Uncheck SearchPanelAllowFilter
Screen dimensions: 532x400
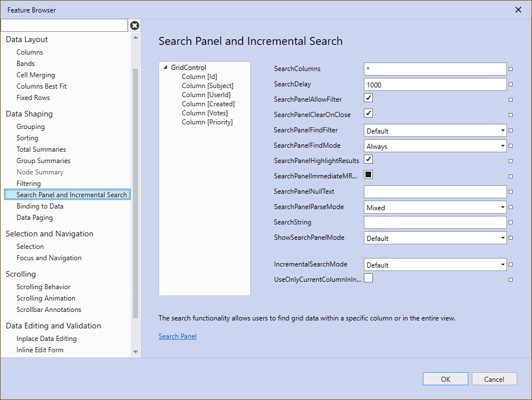coord(368,98)
